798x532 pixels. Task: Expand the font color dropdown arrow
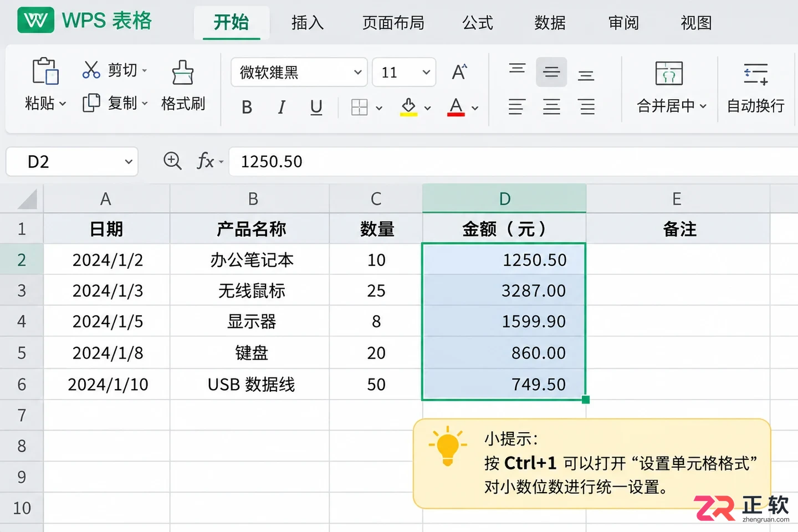[x=475, y=108]
